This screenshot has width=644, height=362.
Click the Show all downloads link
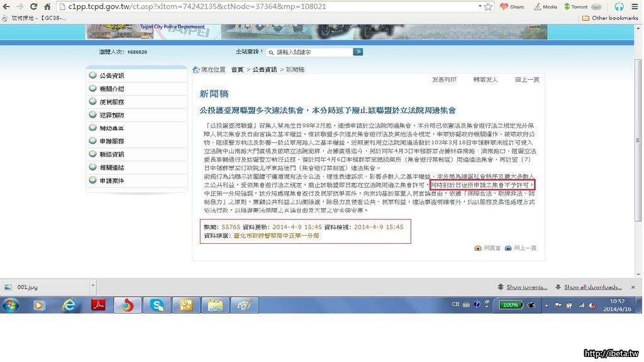(590, 287)
